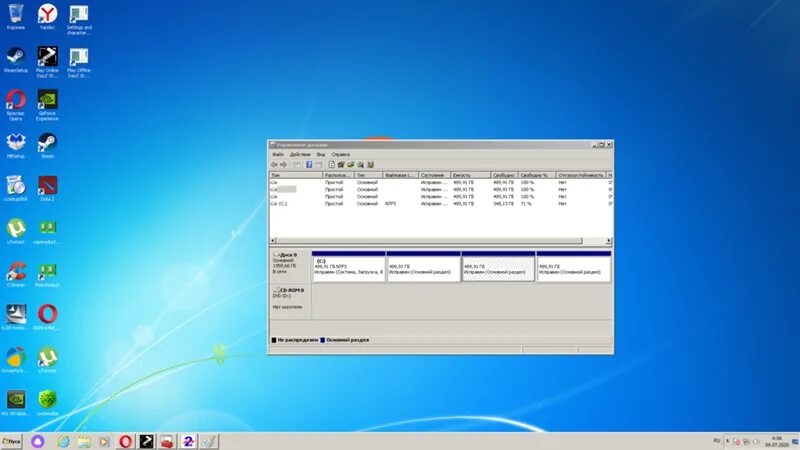Viewport: 800px width, 450px height.
Task: Click the horizontal scrollbar thumb in volume list
Action: point(429,240)
